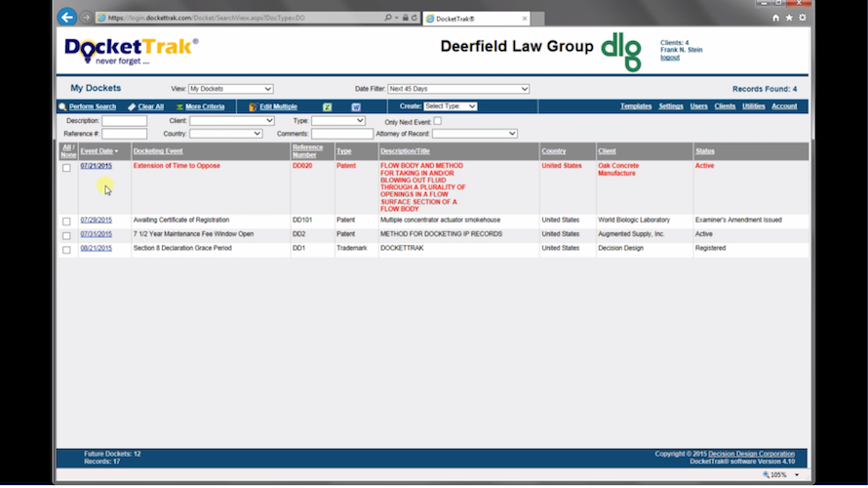Open browser tools gear icon
The width and height of the screenshot is (868, 488).
coord(802,18)
